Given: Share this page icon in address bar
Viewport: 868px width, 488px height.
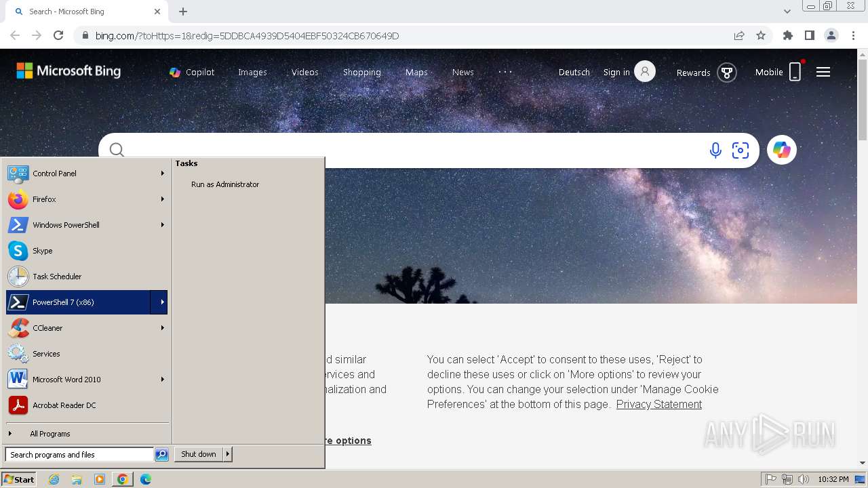Looking at the screenshot, I should click(739, 35).
